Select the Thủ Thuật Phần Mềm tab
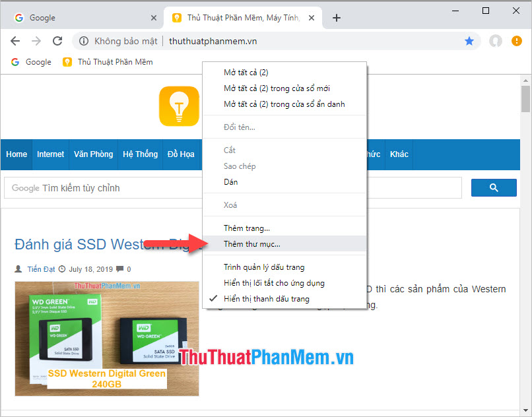The image size is (532, 417). point(243,18)
